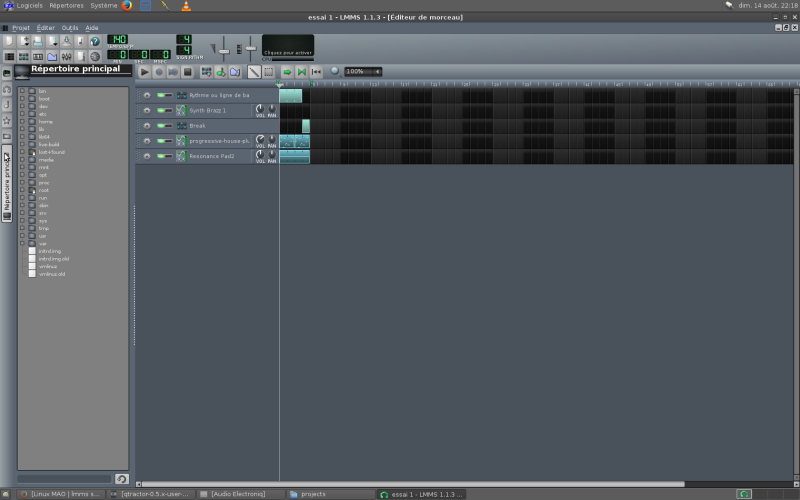
Task: Click the tempo 140 BPM display
Action: (118, 39)
